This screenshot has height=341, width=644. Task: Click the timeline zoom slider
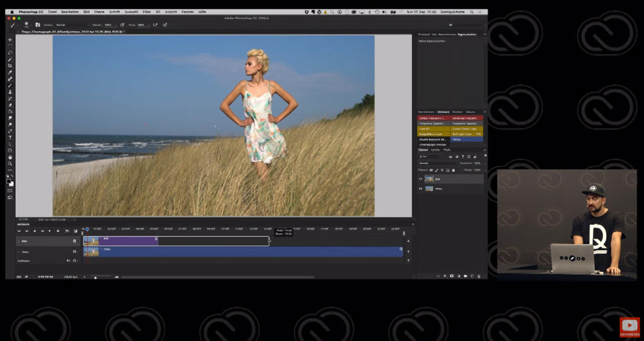tap(95, 277)
